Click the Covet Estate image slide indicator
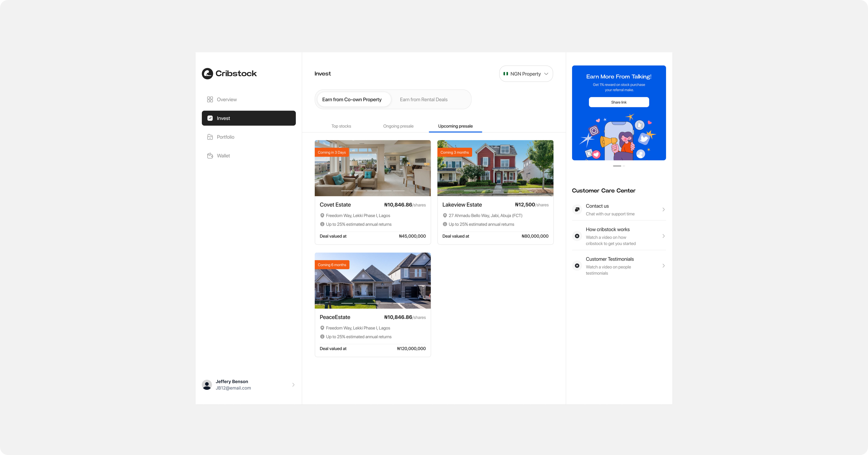The height and width of the screenshot is (455, 868). pyautogui.click(x=373, y=191)
